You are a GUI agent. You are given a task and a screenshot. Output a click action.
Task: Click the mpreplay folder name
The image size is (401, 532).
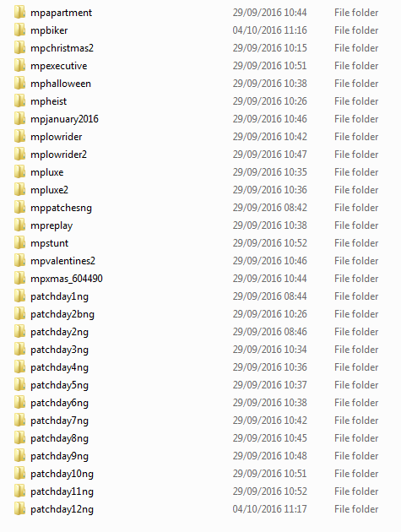51,225
